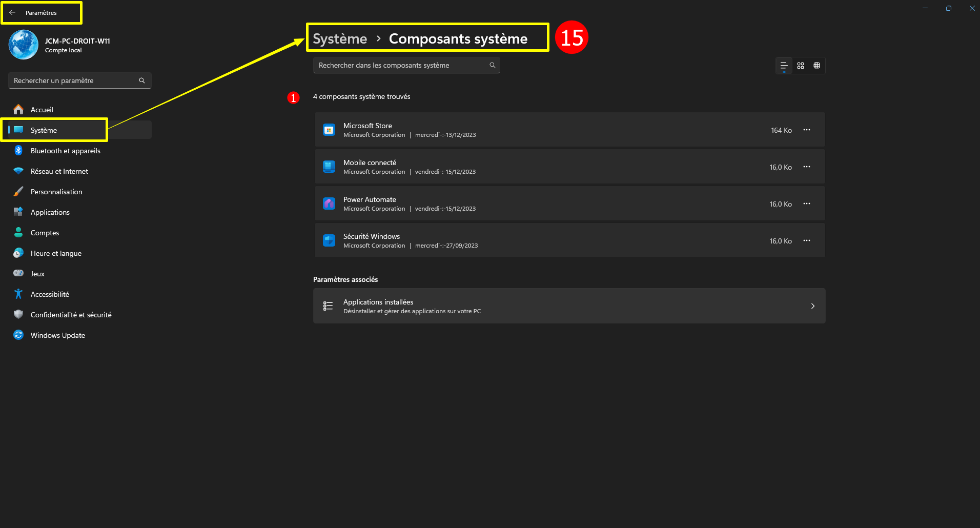Viewport: 980px width, 528px height.
Task: Close the Paramètres window
Action: point(972,8)
